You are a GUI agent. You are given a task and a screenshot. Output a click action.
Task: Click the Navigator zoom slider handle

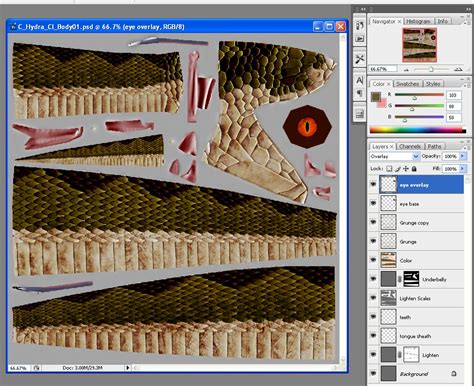(x=431, y=69)
